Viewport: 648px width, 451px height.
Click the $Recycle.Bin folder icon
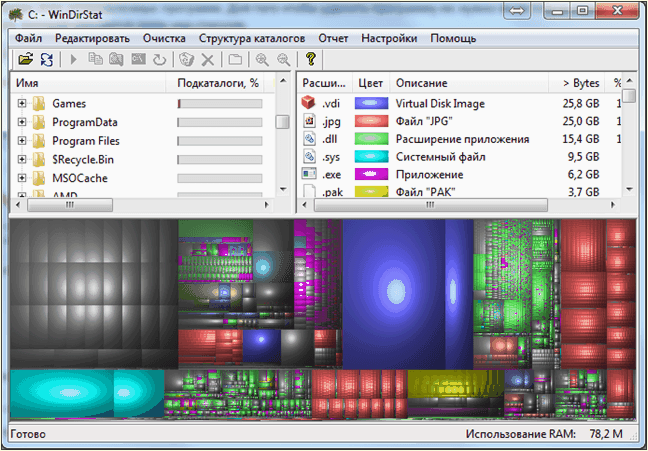pyautogui.click(x=39, y=160)
